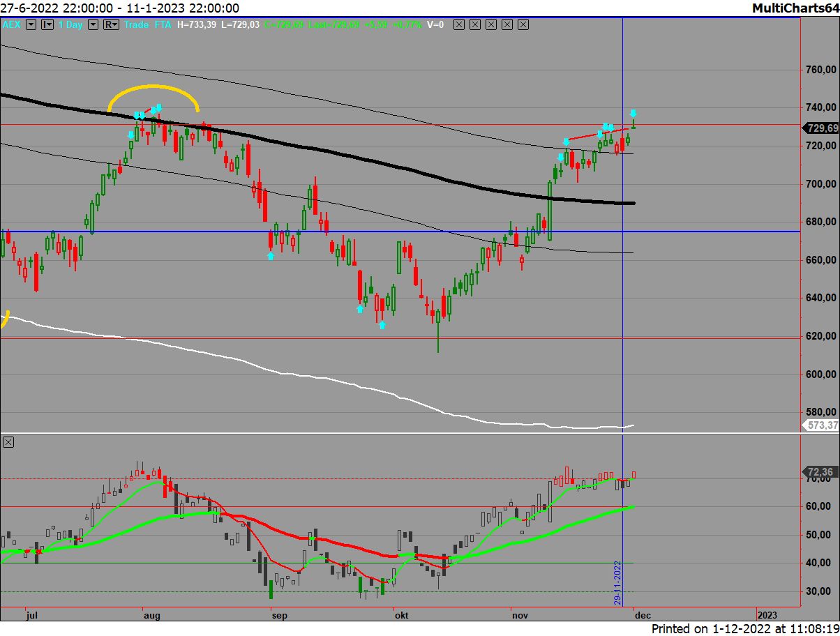Select the yellow arc drawing near August

click(153, 86)
